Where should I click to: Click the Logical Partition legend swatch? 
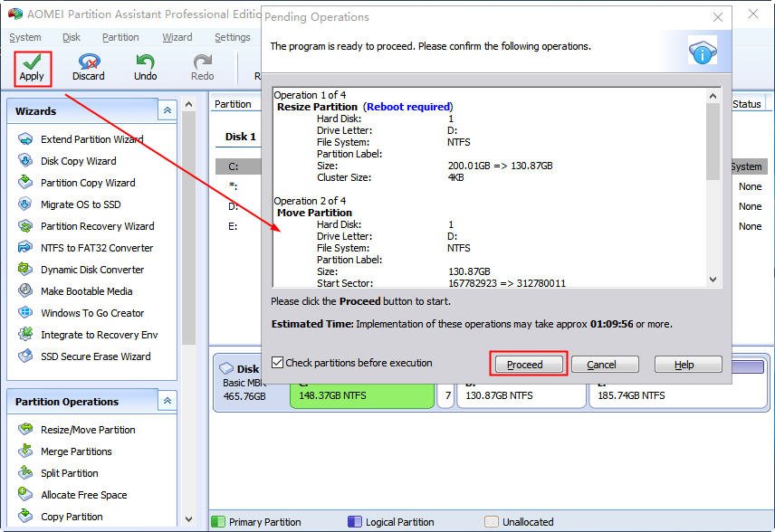(x=355, y=522)
